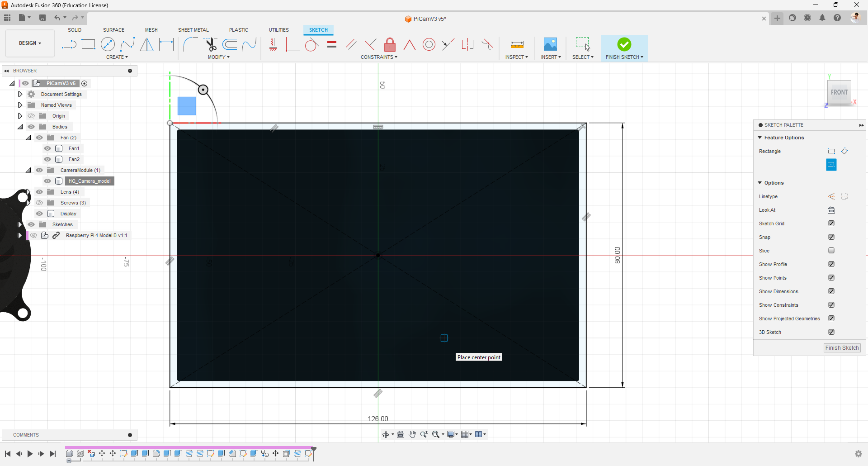The image size is (868, 466).
Task: Select the 2-Point Rectangle tool
Action: pyautogui.click(x=88, y=44)
